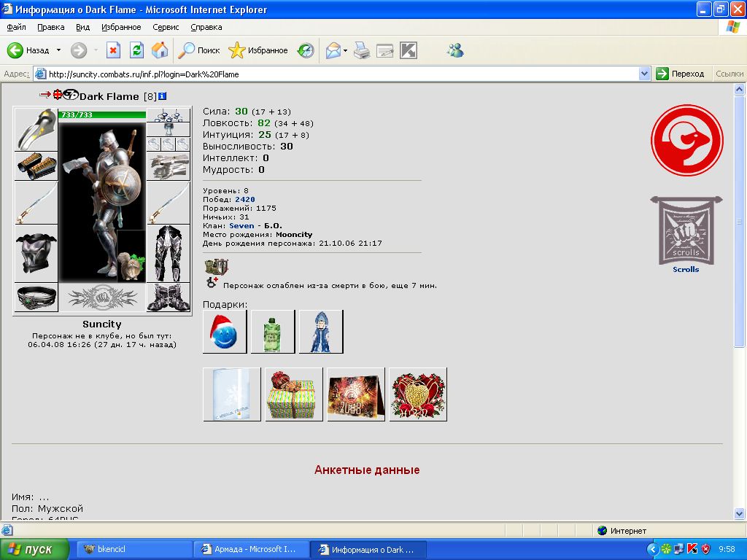Viewport: 747px width, 560px height.
Task: Open the Seven clan link
Action: (241, 226)
